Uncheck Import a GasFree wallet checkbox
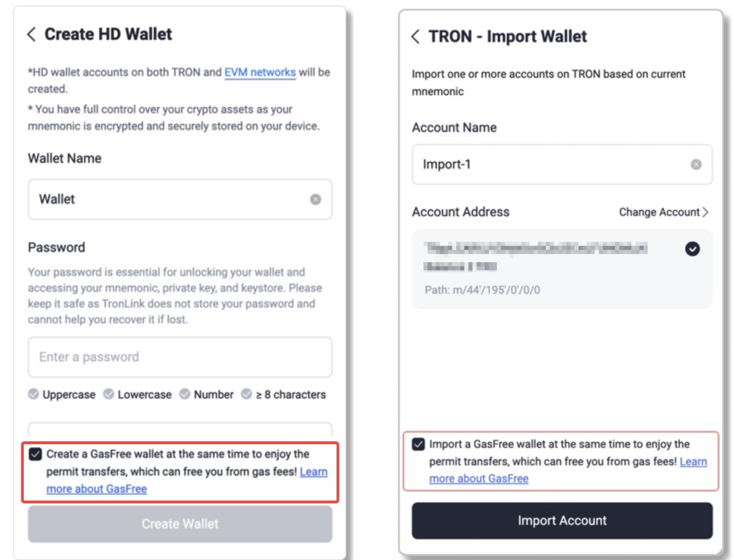The image size is (734, 560). pos(419,444)
